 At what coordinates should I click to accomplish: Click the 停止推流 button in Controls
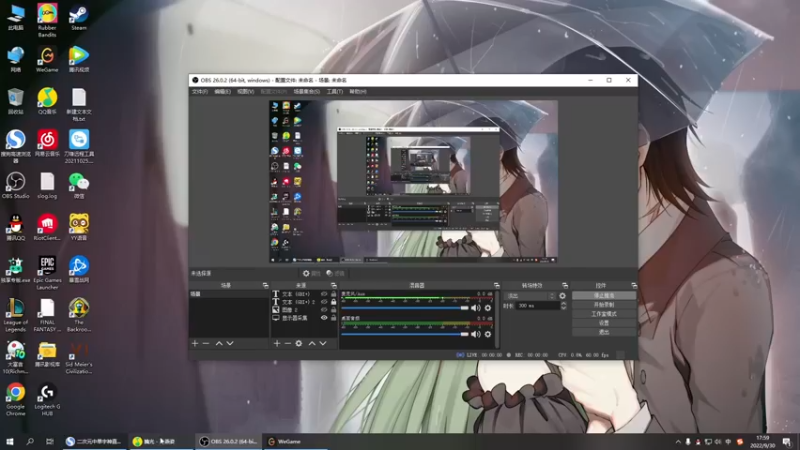(x=604, y=295)
